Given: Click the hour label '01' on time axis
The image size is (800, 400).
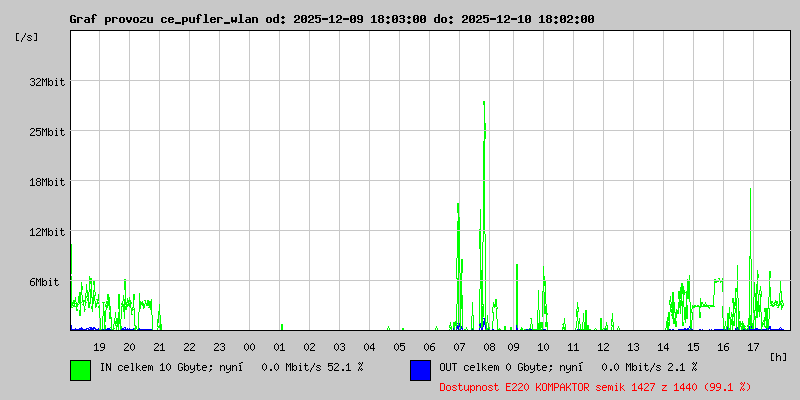Looking at the screenshot, I should 279,347.
